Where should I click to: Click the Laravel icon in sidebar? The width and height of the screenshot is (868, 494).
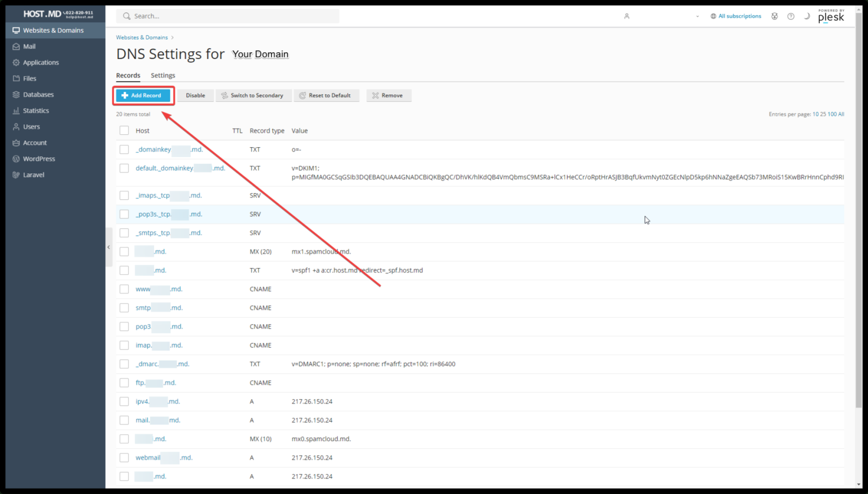click(16, 174)
